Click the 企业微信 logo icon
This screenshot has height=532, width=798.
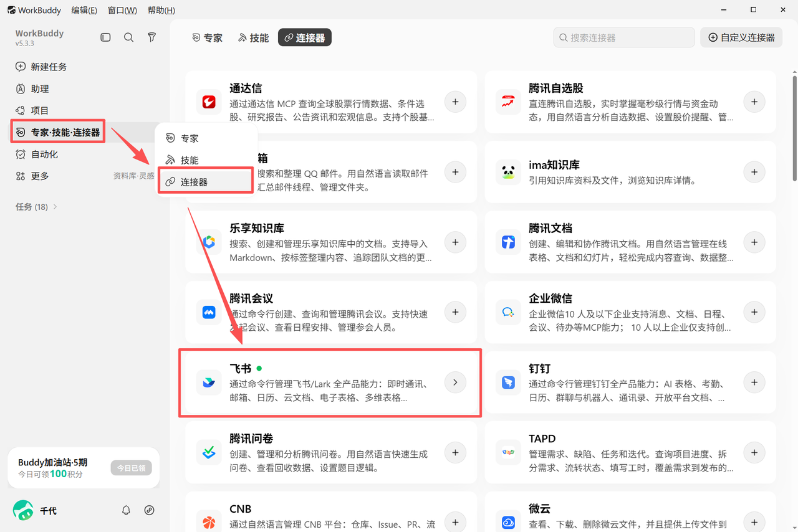click(508, 312)
